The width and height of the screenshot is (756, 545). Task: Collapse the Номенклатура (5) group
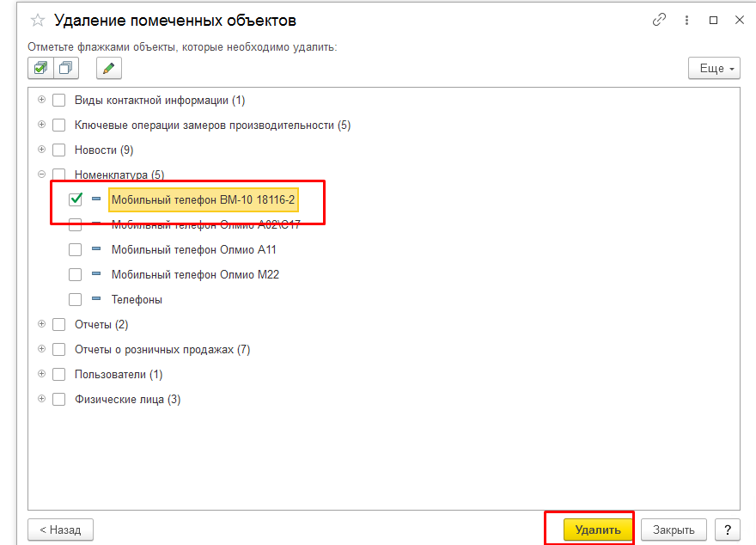42,175
